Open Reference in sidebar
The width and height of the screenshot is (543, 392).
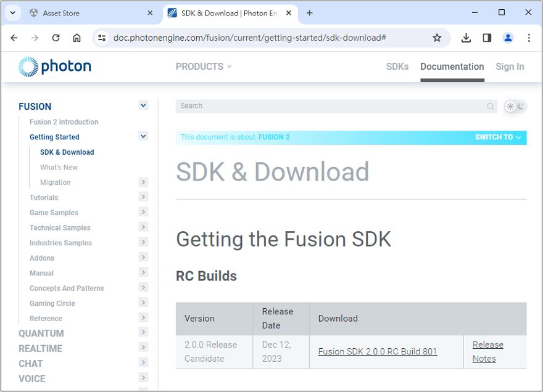(x=46, y=319)
